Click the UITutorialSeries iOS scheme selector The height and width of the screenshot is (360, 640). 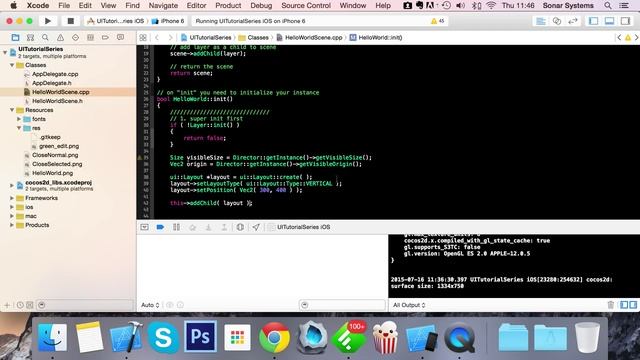(x=116, y=21)
